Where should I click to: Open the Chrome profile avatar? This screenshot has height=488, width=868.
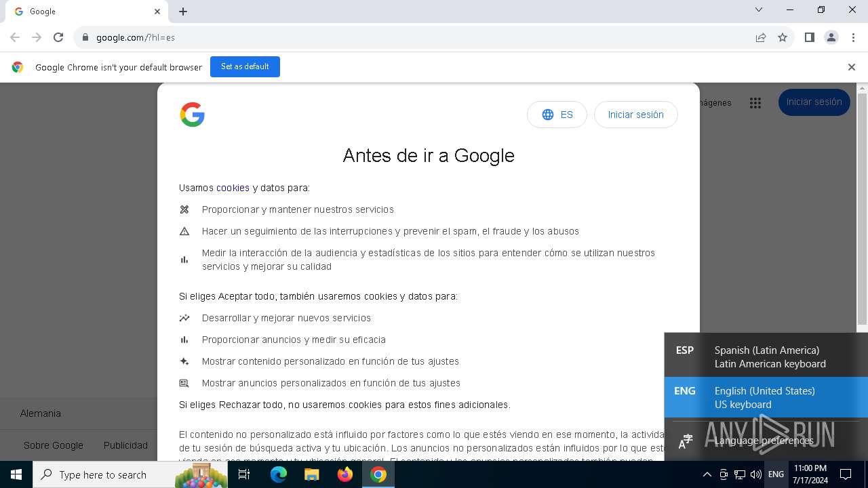point(831,37)
